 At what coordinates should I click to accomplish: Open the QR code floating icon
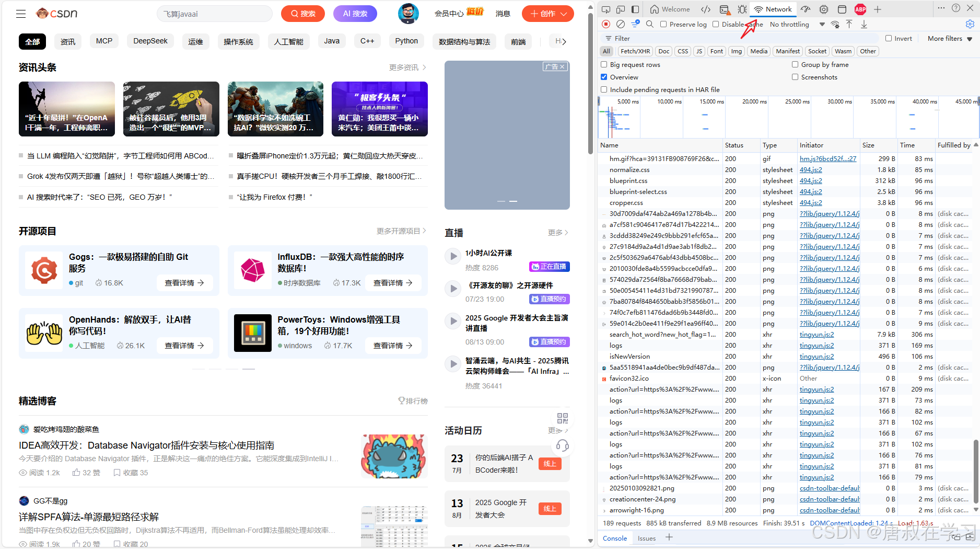pos(563,418)
